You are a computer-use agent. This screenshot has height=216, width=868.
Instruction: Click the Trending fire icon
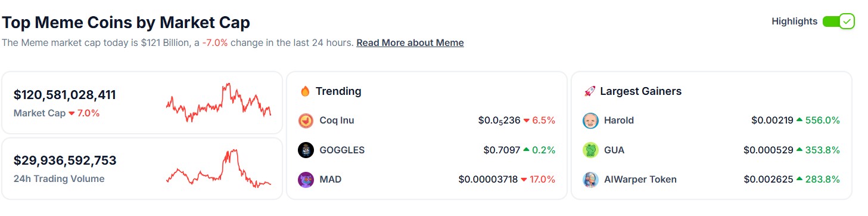[x=305, y=91]
